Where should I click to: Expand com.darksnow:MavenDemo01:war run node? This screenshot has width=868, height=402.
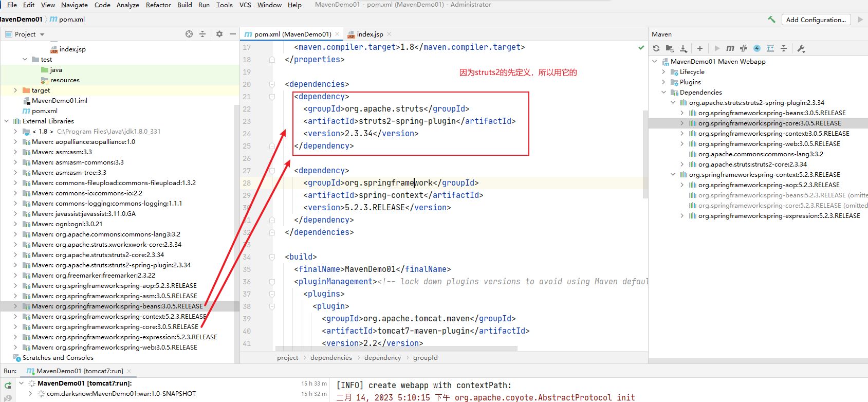pyautogui.click(x=30, y=394)
